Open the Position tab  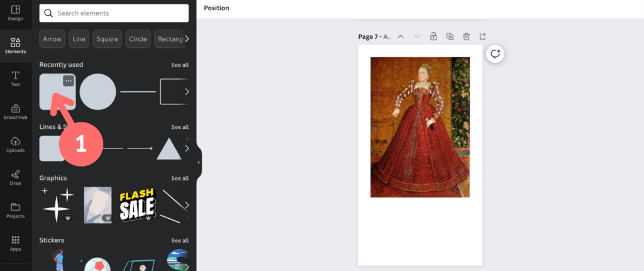[216, 8]
